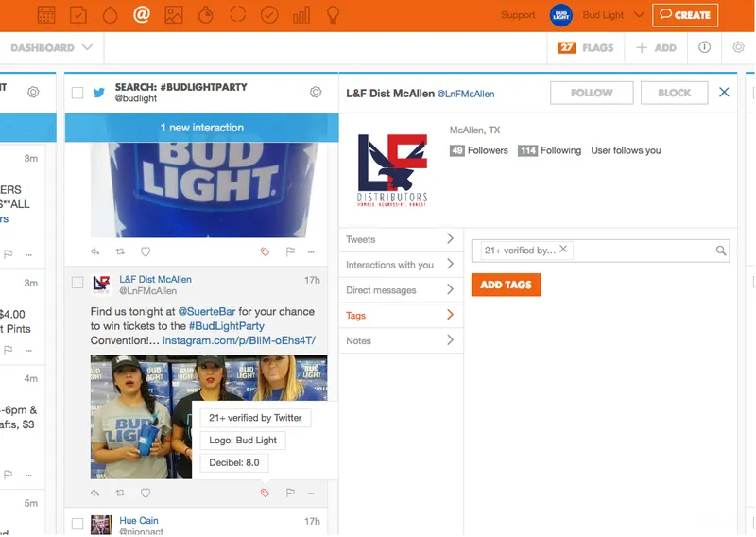This screenshot has width=756, height=537.
Task: Like the L&F Dist McAllen tweet
Action: click(146, 493)
